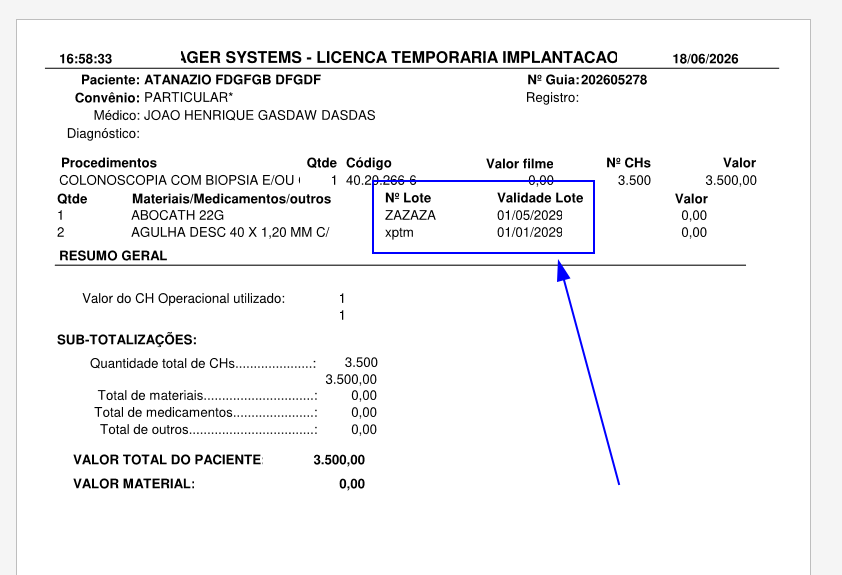Viewport: 842px width, 575px height.
Task: Select material ABOCATH 22G
Action: click(177, 215)
